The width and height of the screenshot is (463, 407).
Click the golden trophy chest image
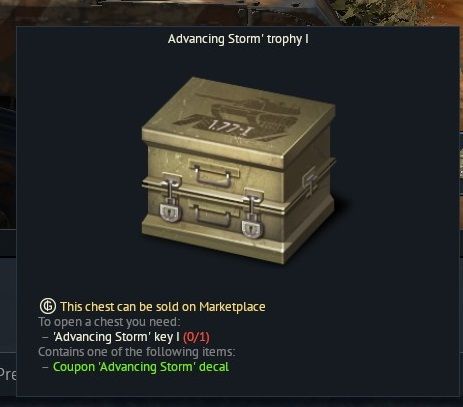point(239,170)
